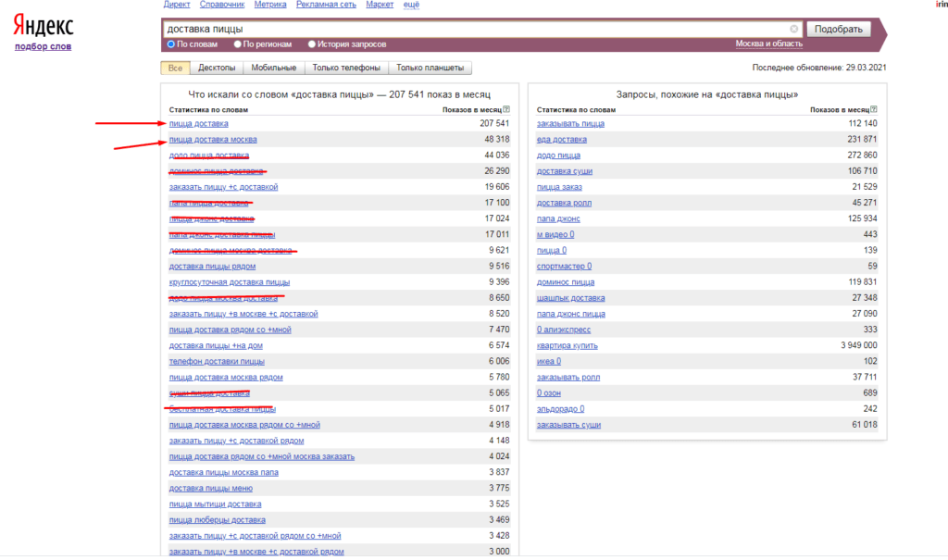Viewport: 948px width, 560px height.
Task: Show the 'Только планшеты' tab
Action: [x=430, y=68]
